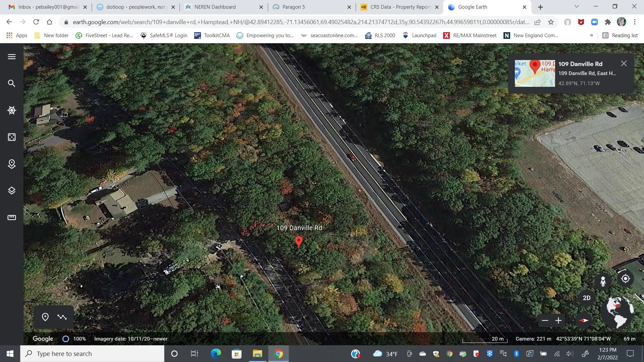Open Projects pin icon in sidebar

click(12, 164)
